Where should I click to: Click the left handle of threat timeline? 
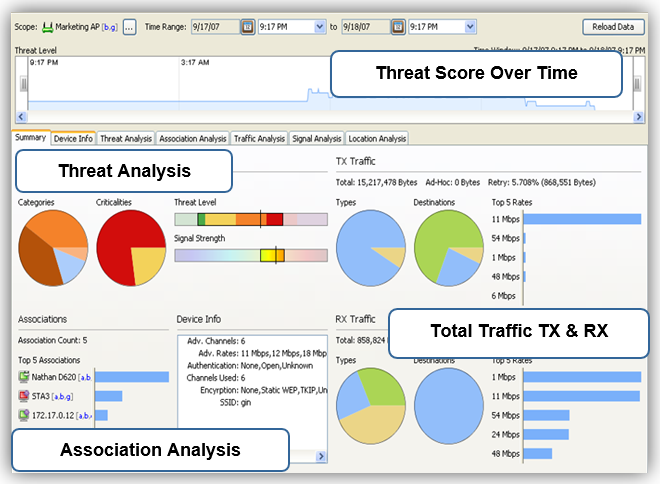[24, 84]
